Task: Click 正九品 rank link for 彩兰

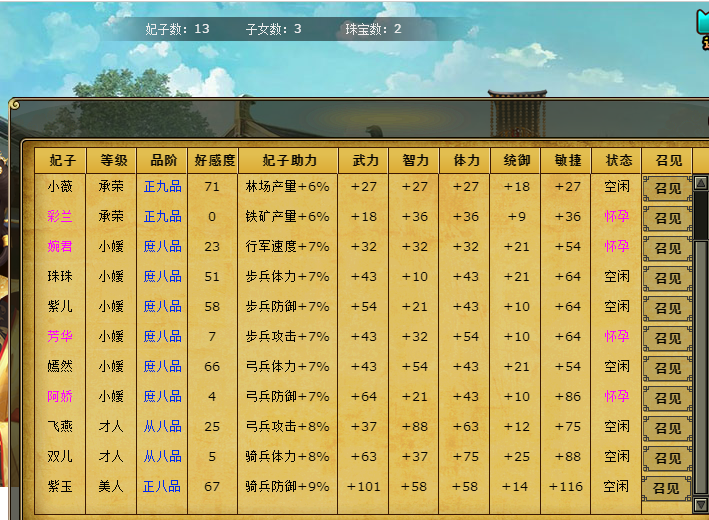Action: click(162, 217)
